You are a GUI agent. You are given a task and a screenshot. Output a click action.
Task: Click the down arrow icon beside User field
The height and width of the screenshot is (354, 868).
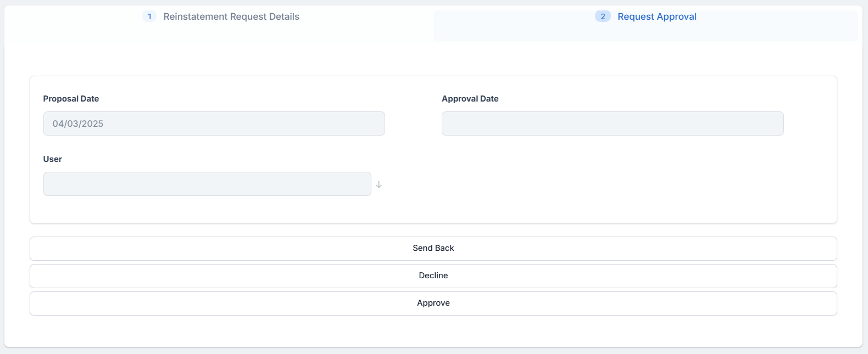point(379,184)
